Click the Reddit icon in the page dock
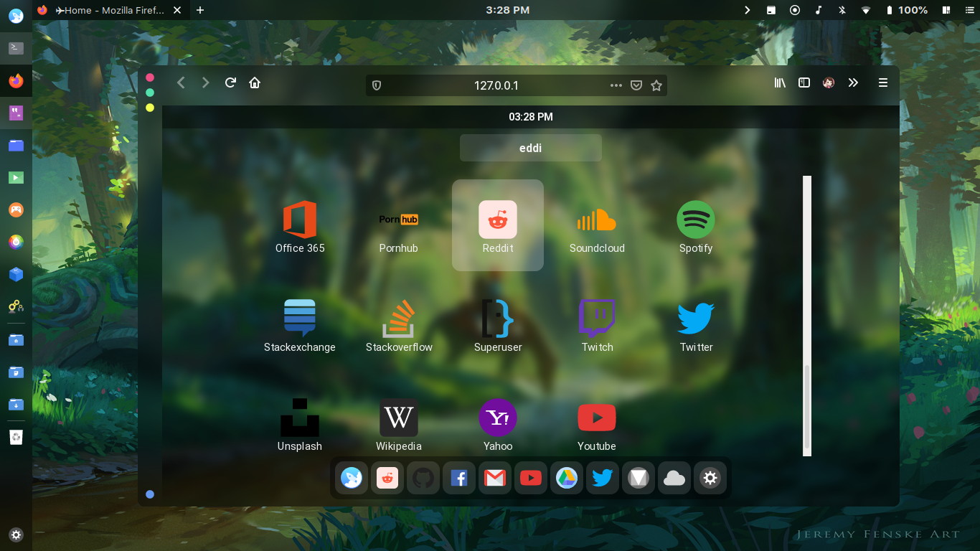The image size is (980, 551). [387, 478]
